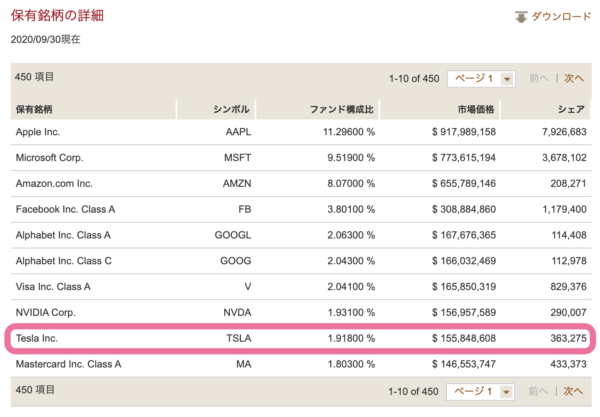
Task: Click the bottom 前へ link
Action: point(538,391)
